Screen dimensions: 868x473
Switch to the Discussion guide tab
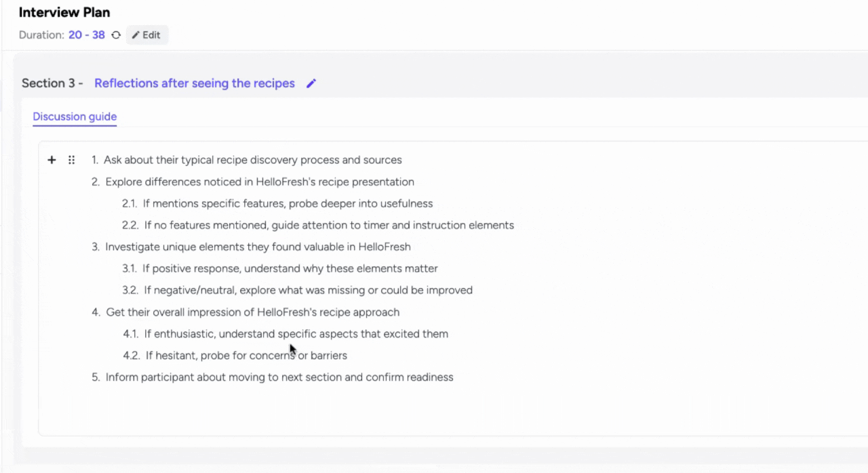pyautogui.click(x=74, y=117)
